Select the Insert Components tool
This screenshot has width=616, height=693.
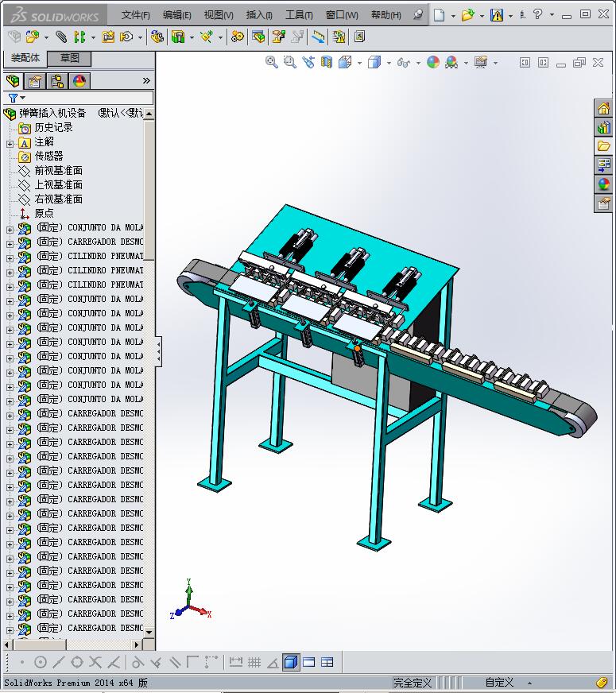(33, 37)
